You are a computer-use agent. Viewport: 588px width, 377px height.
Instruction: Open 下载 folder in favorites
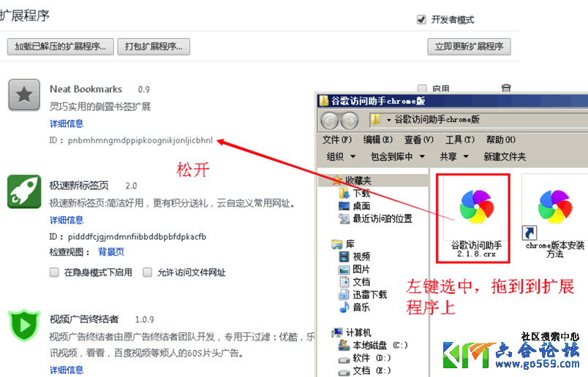[361, 194]
